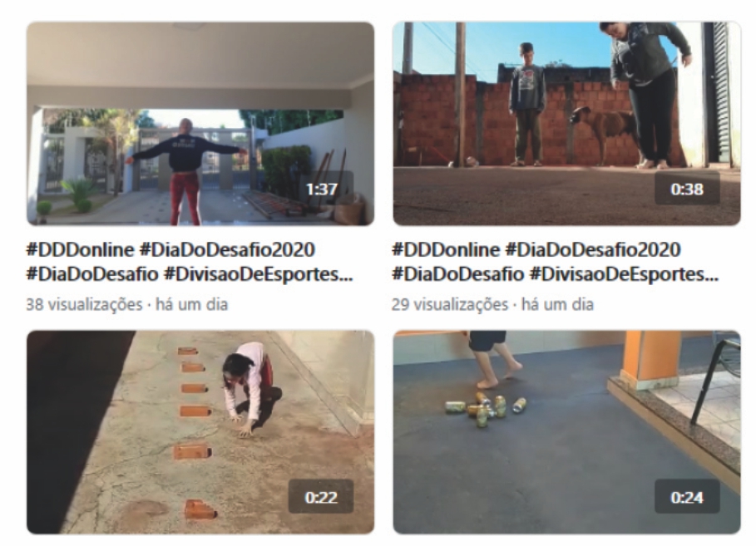This screenshot has height=546, width=756.
Task: Open #DiaDoDesafio hashtag under the 1:37 video
Action: (x=92, y=274)
